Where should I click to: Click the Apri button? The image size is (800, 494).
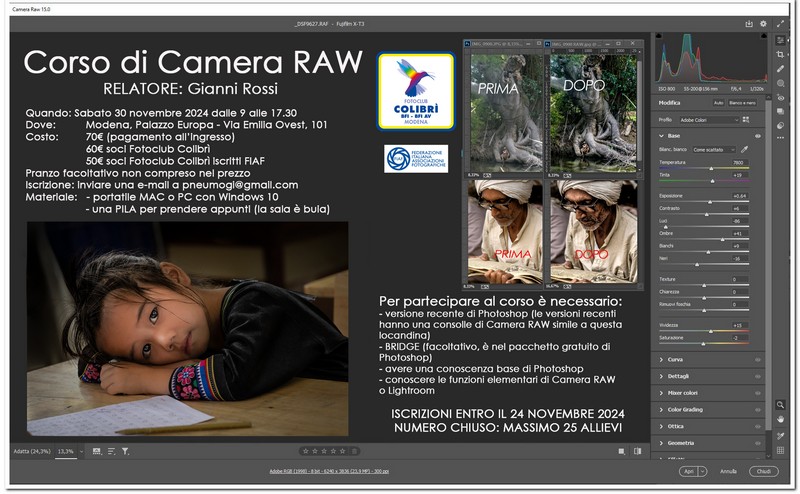[689, 472]
